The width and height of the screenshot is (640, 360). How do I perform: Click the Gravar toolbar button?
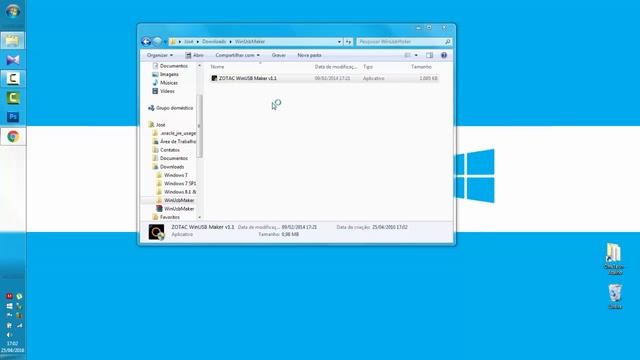tap(279, 55)
